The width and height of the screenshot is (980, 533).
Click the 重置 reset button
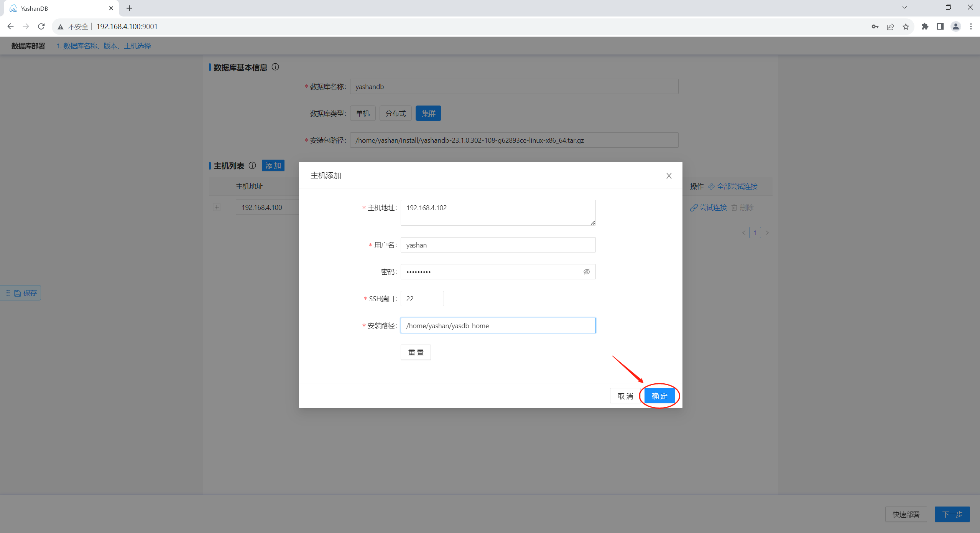(x=416, y=352)
